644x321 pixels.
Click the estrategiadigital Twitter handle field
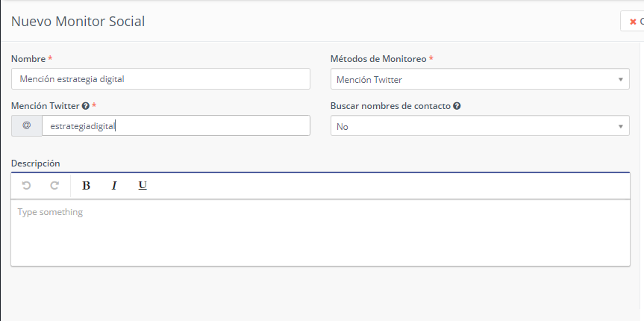point(175,125)
